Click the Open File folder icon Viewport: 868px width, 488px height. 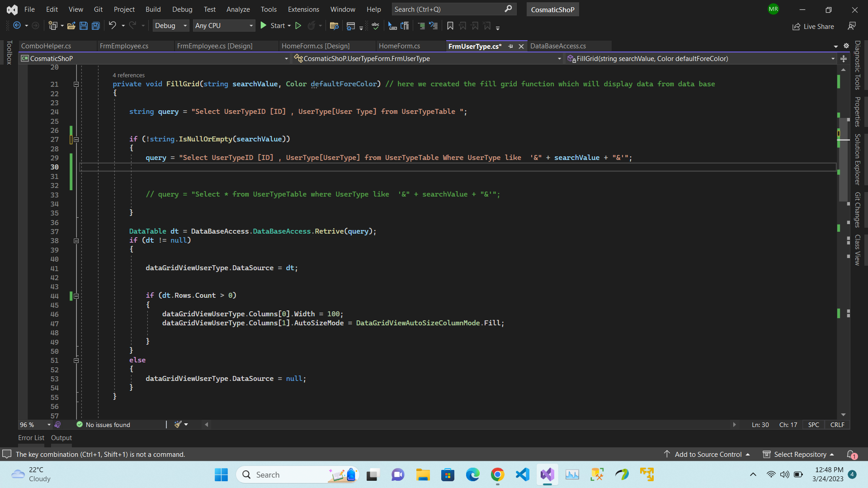point(71,26)
